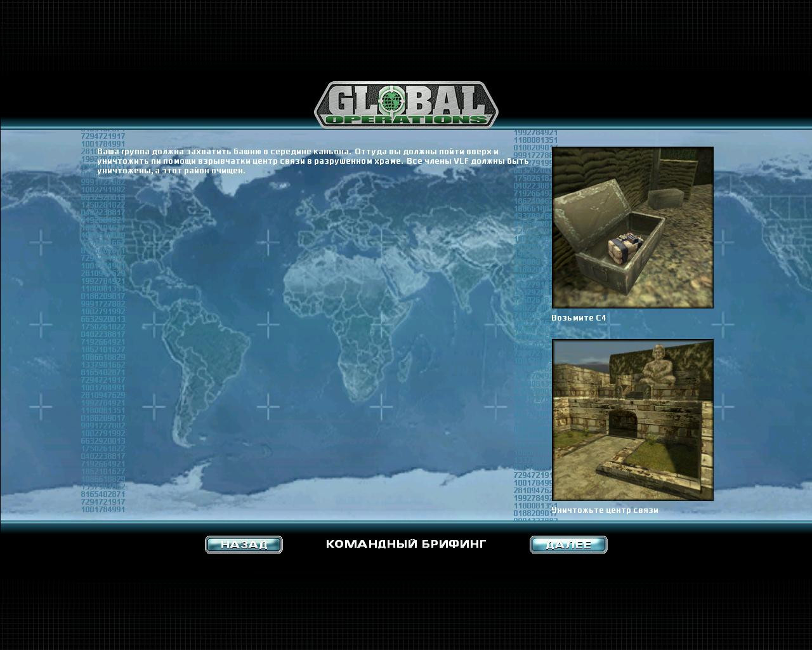
Task: Click the НАЗАД (Back) button
Action: (244, 545)
